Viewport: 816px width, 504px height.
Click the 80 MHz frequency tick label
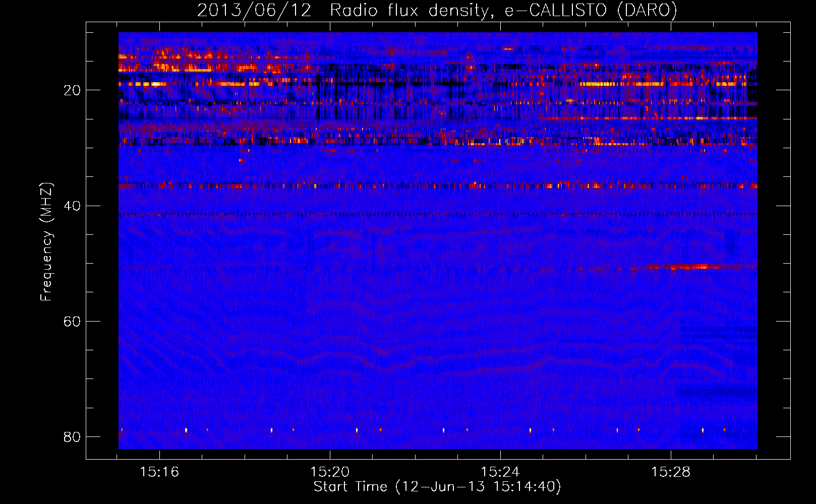click(x=72, y=436)
